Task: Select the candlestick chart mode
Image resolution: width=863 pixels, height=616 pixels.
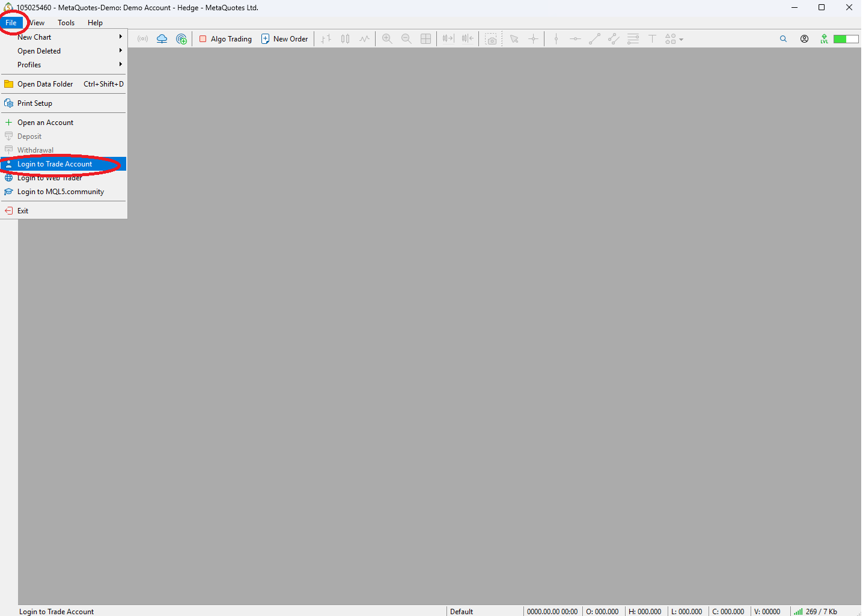Action: point(345,39)
